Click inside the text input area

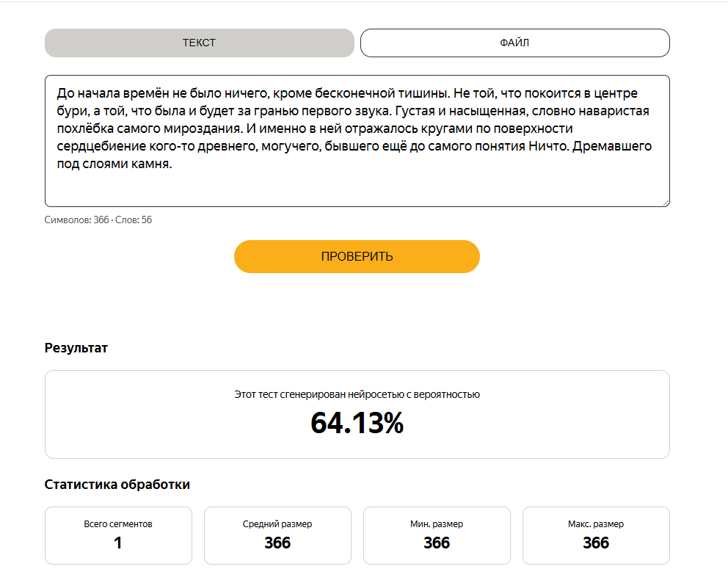pos(357,141)
